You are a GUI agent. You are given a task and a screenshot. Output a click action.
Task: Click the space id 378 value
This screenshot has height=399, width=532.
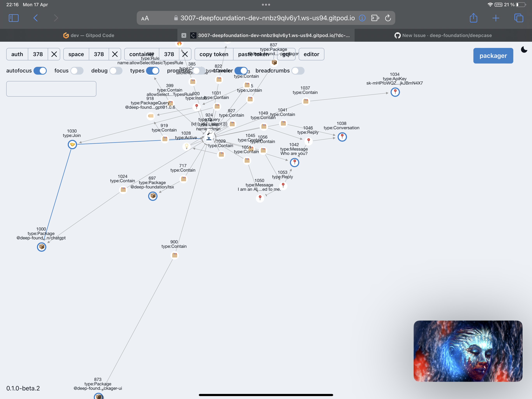click(x=99, y=54)
